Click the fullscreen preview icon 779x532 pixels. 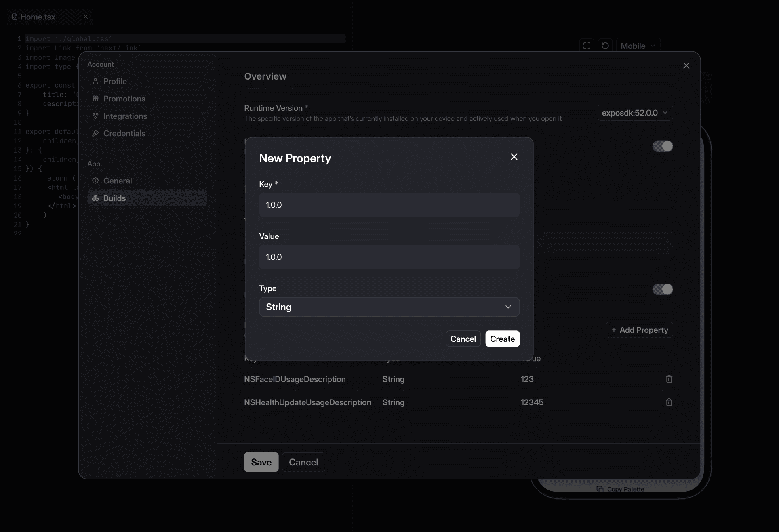pyautogui.click(x=587, y=45)
